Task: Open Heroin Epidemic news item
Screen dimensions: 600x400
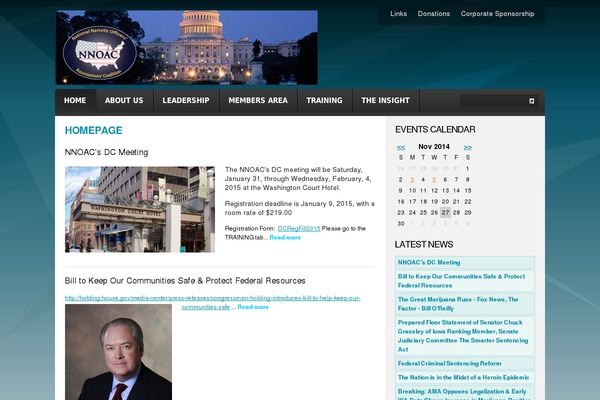Action: (x=463, y=377)
